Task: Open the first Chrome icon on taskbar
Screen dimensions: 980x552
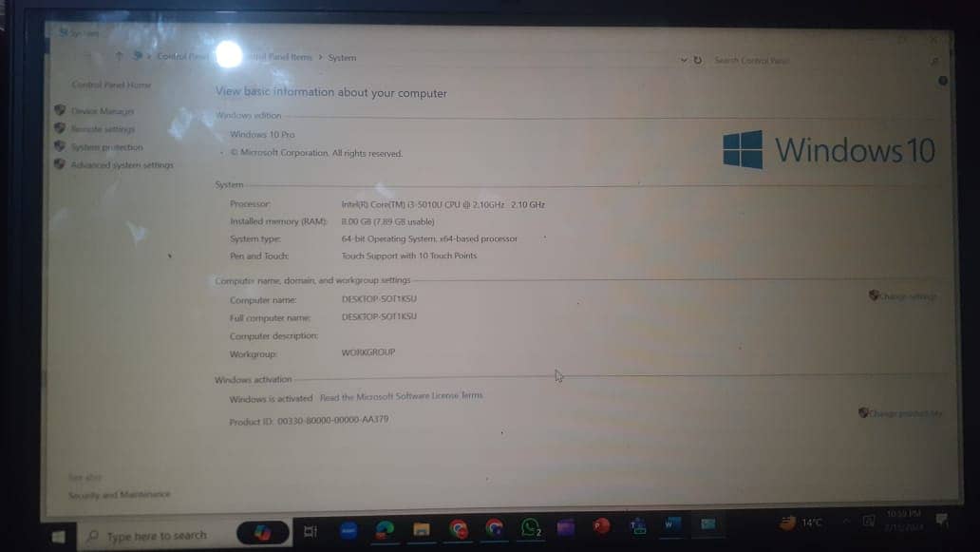Action: (458, 529)
